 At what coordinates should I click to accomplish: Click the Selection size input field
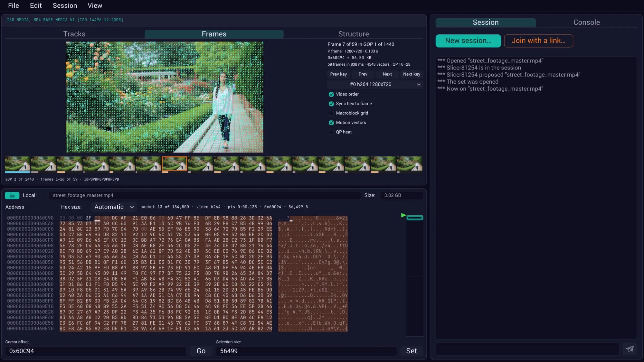coord(306,351)
